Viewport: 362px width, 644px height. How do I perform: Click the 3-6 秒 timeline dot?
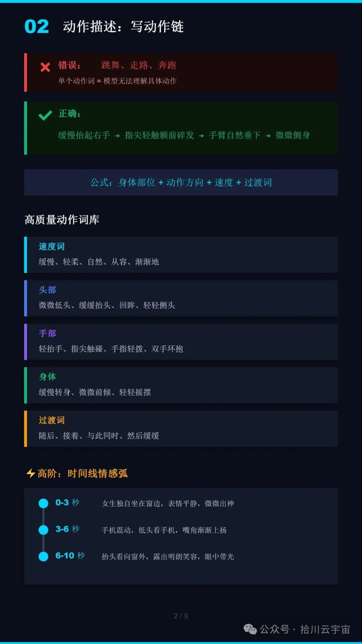(x=44, y=530)
